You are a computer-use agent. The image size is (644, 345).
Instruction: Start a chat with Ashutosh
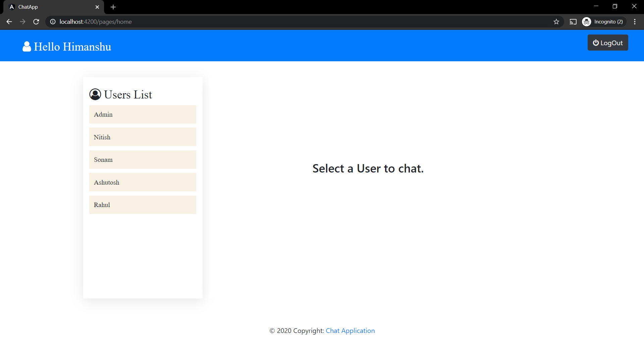pyautogui.click(x=143, y=182)
